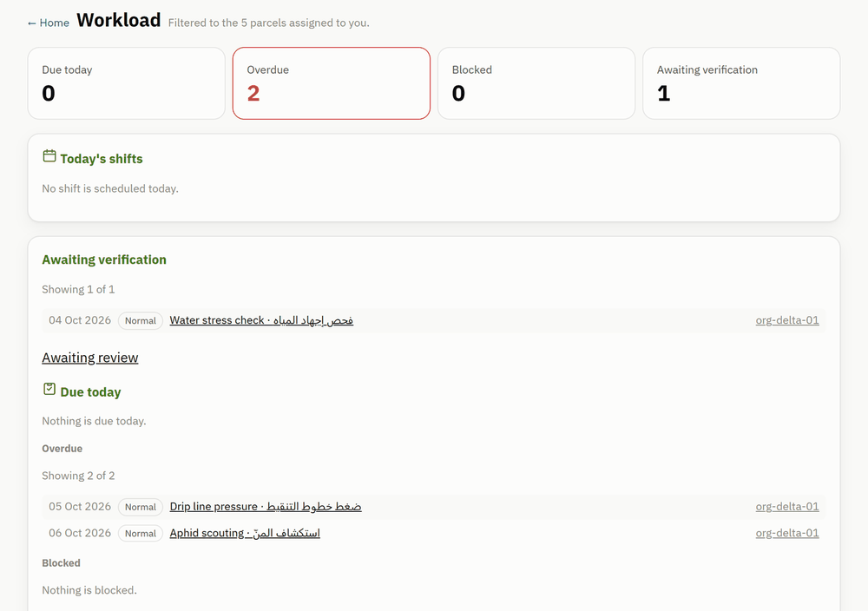Image resolution: width=868 pixels, height=611 pixels.
Task: Click the Normal badge on Water stress check
Action: tap(141, 320)
